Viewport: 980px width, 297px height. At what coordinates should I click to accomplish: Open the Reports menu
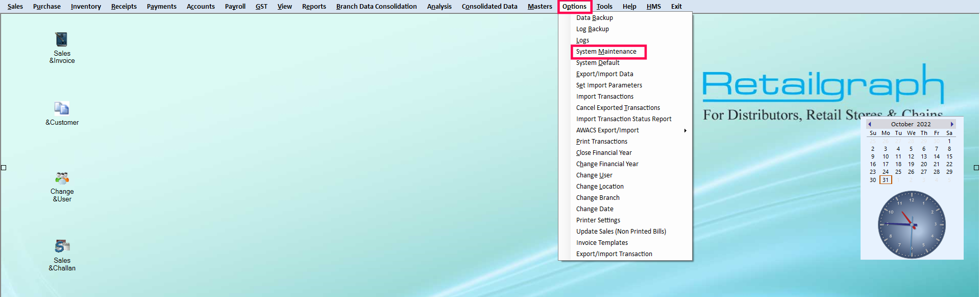314,7
